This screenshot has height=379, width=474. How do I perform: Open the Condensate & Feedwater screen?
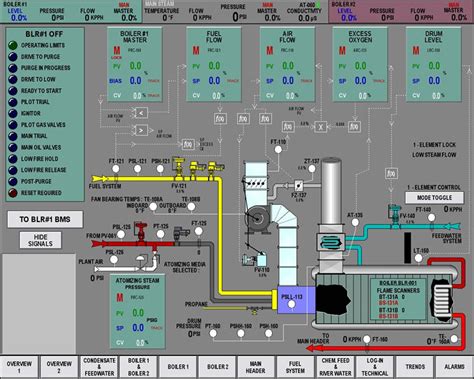[x=99, y=367]
